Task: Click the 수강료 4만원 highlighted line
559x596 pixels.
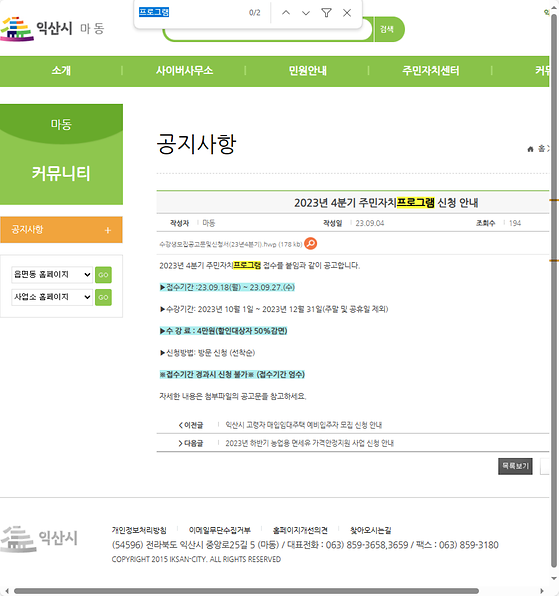Action: [x=223, y=331]
